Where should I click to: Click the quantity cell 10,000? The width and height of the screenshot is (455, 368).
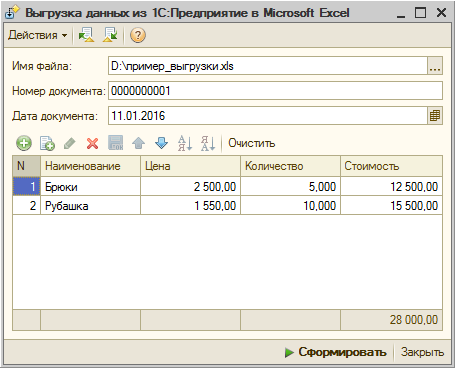290,205
